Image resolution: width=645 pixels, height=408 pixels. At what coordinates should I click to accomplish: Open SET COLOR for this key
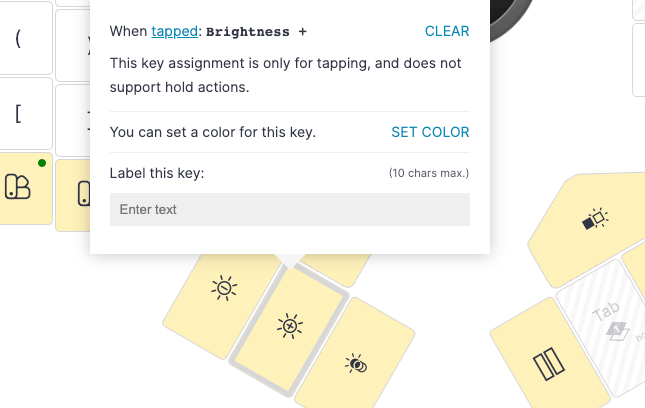coord(430,132)
